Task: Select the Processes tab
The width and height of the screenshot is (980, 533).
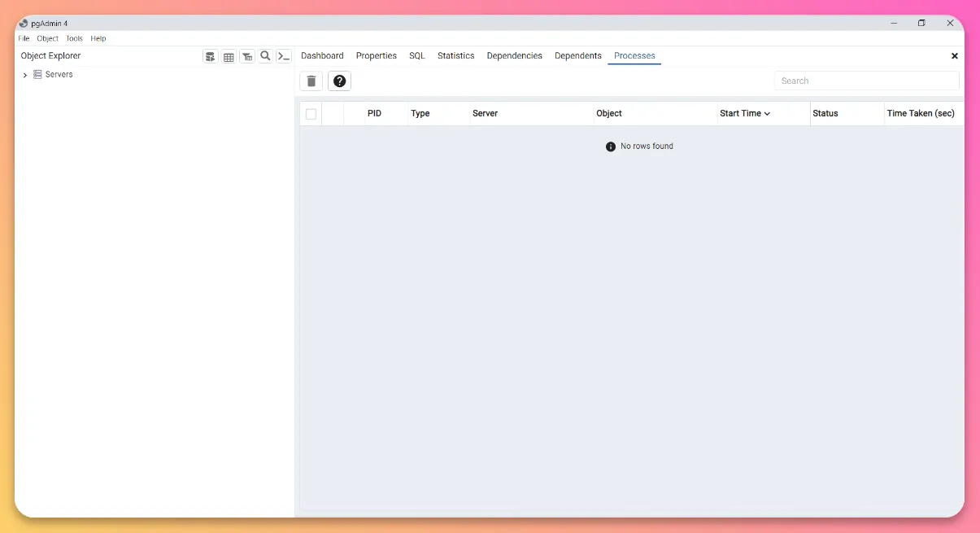Action: (634, 56)
